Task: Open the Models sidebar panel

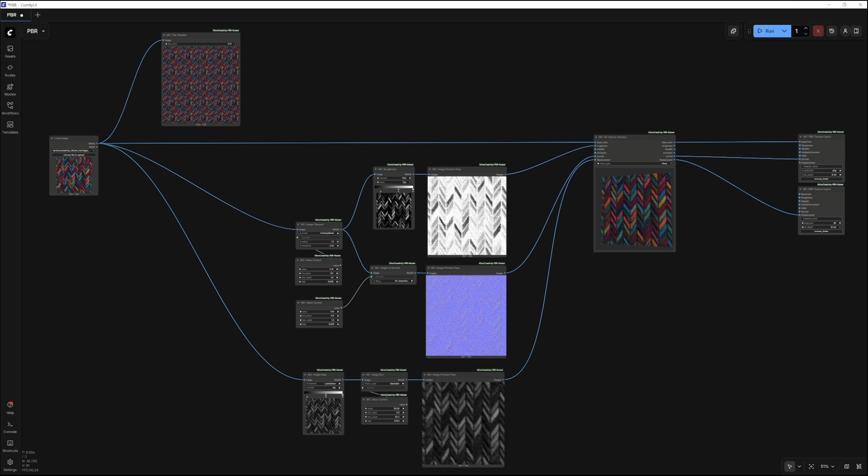Action: click(x=10, y=90)
